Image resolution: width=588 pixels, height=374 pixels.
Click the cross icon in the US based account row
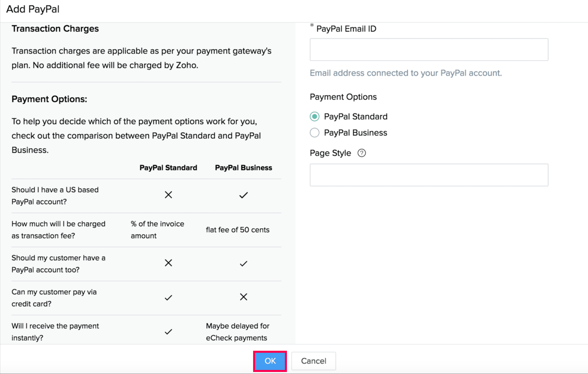pyautogui.click(x=168, y=195)
